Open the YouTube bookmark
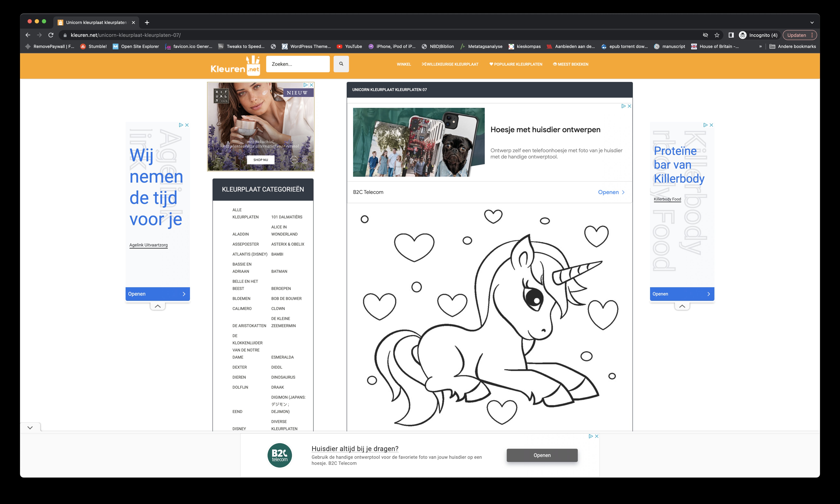Image resolution: width=840 pixels, height=504 pixels. pyautogui.click(x=349, y=47)
